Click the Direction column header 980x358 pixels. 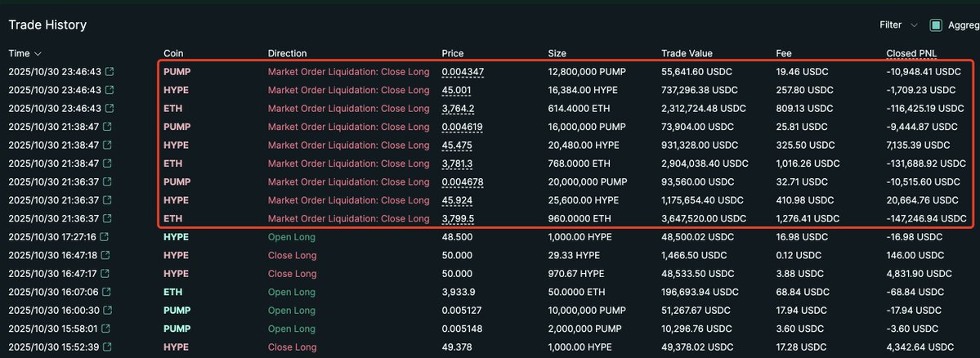pyautogui.click(x=287, y=53)
